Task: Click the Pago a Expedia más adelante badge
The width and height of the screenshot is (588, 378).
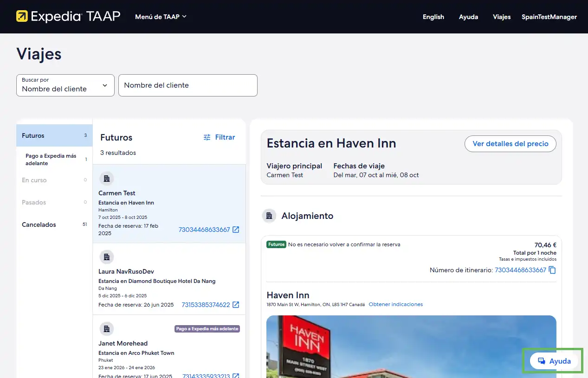Action: pos(207,329)
